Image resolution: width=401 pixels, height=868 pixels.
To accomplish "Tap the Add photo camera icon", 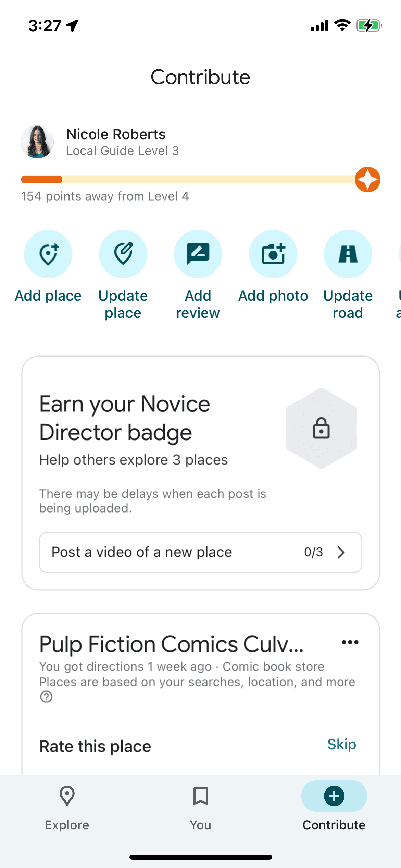I will (x=273, y=254).
